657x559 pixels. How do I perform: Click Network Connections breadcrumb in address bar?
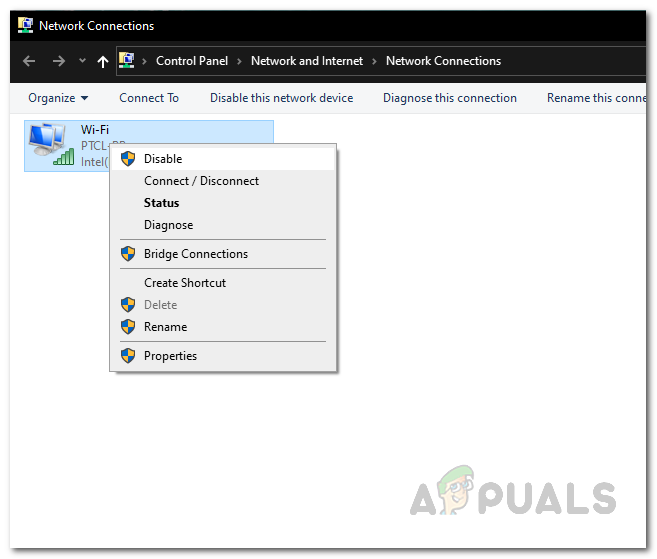(x=443, y=61)
